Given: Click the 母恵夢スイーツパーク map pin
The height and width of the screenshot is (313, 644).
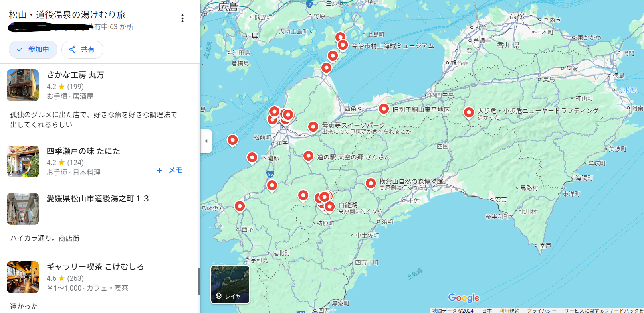Looking at the screenshot, I should [313, 128].
